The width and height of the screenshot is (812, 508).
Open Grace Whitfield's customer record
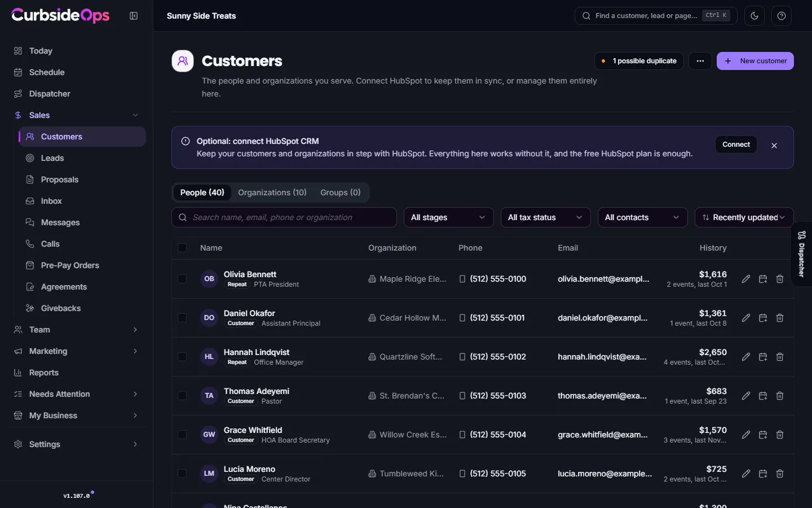pyautogui.click(x=253, y=430)
